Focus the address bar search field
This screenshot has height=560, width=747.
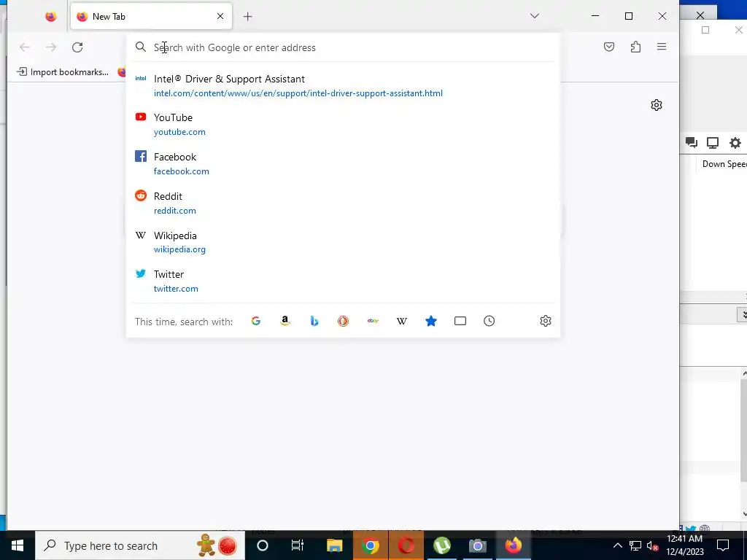tap(343, 47)
